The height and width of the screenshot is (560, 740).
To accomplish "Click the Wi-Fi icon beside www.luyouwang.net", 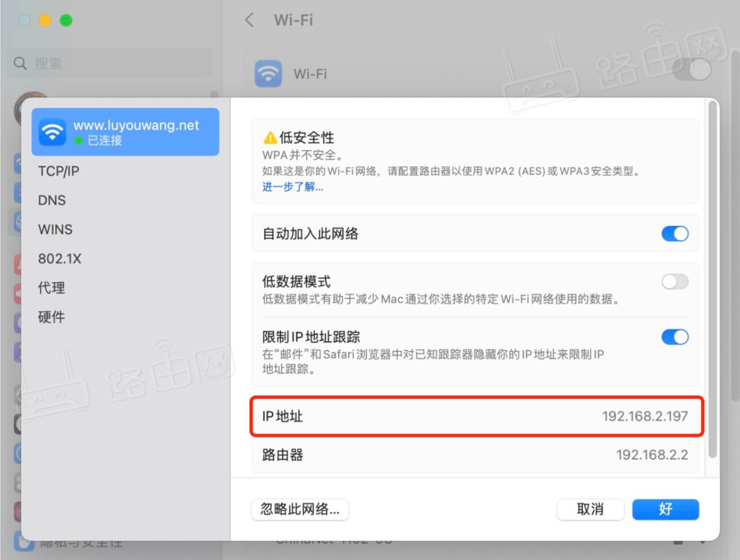I will click(x=52, y=132).
